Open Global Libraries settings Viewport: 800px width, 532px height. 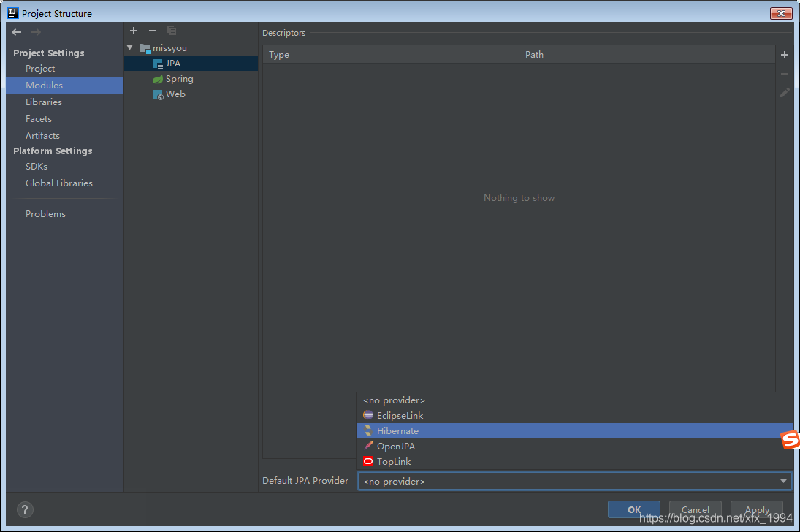point(65,183)
